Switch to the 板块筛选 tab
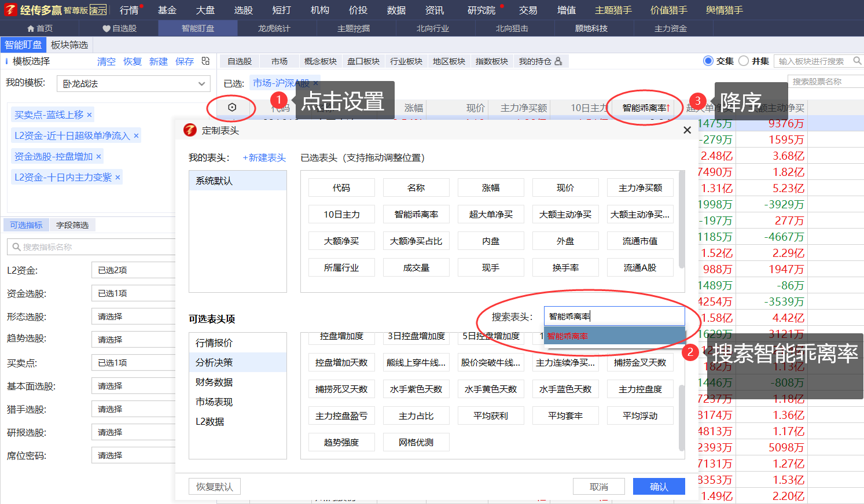Image resolution: width=864 pixels, height=504 pixels. (68, 44)
